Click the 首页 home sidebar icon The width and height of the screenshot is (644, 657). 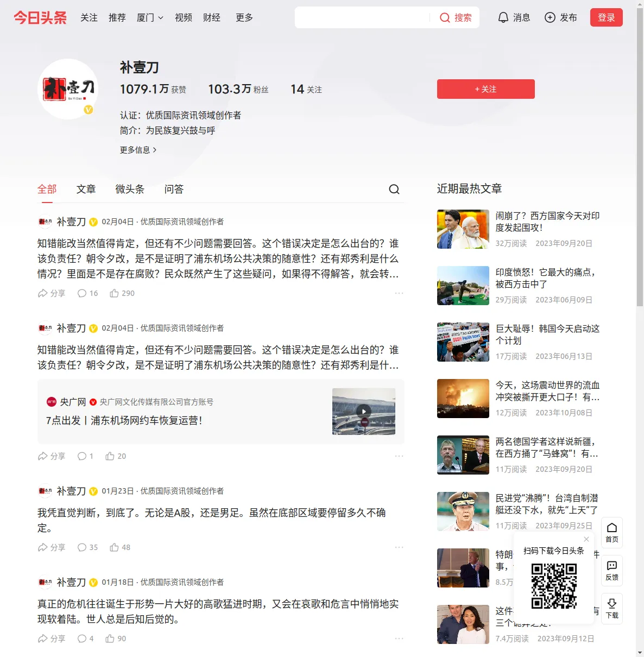click(x=612, y=533)
